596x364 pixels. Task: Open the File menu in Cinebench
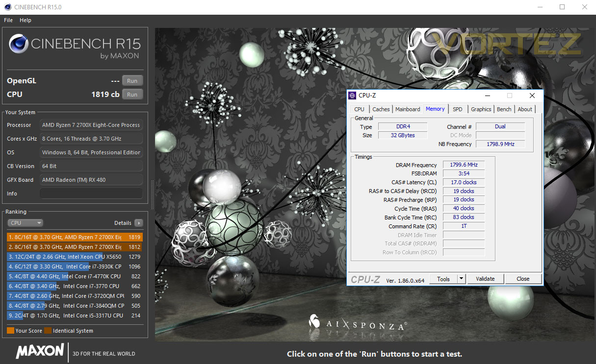tap(8, 20)
